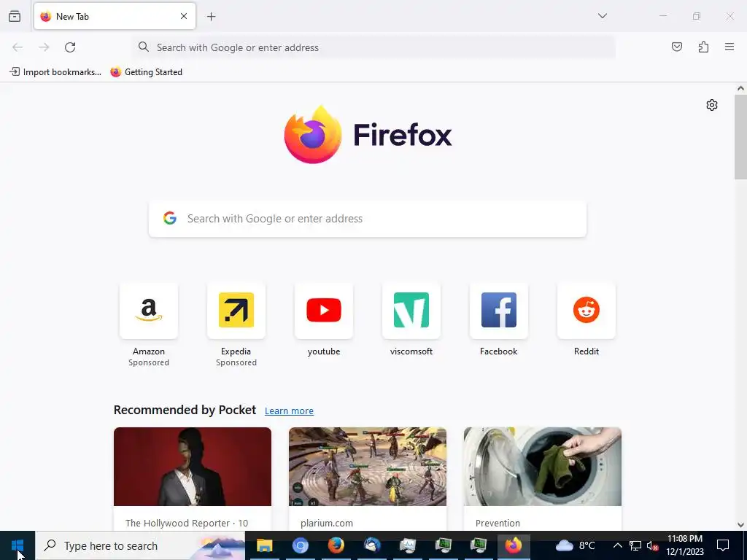
Task: Open clock showing 11:08 PM
Action: click(684, 545)
